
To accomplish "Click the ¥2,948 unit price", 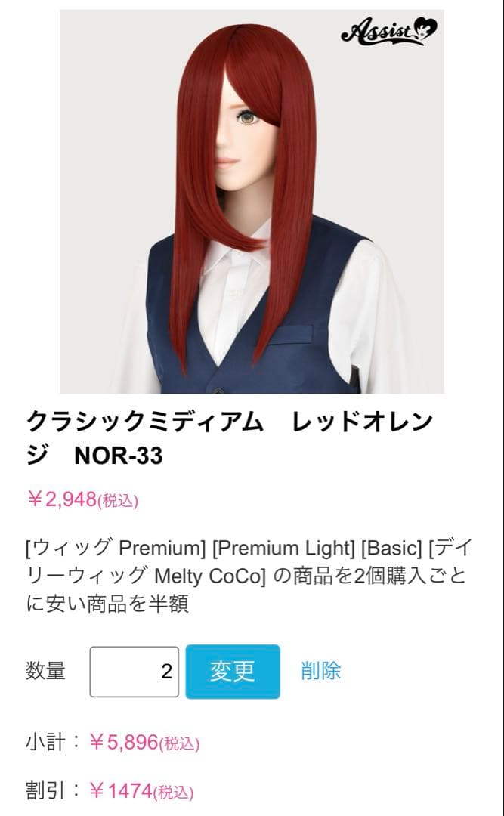I will [61, 499].
